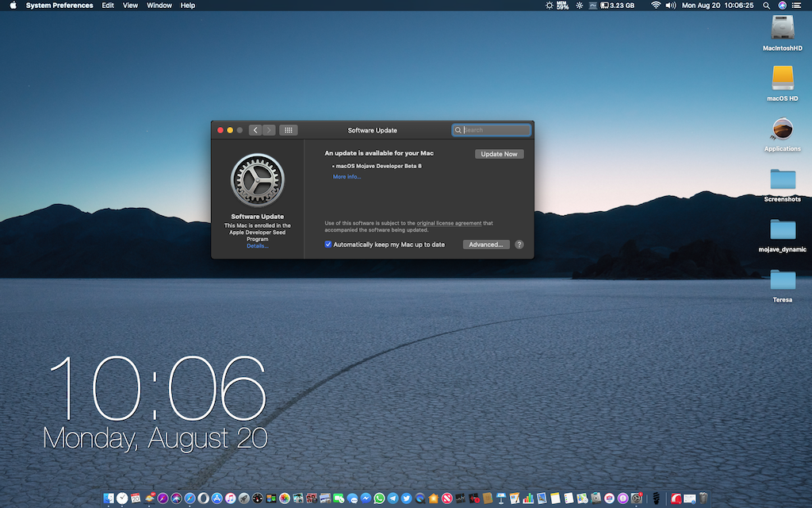This screenshot has width=812, height=508.
Task: Open Calendar in the Dock
Action: tap(136, 498)
